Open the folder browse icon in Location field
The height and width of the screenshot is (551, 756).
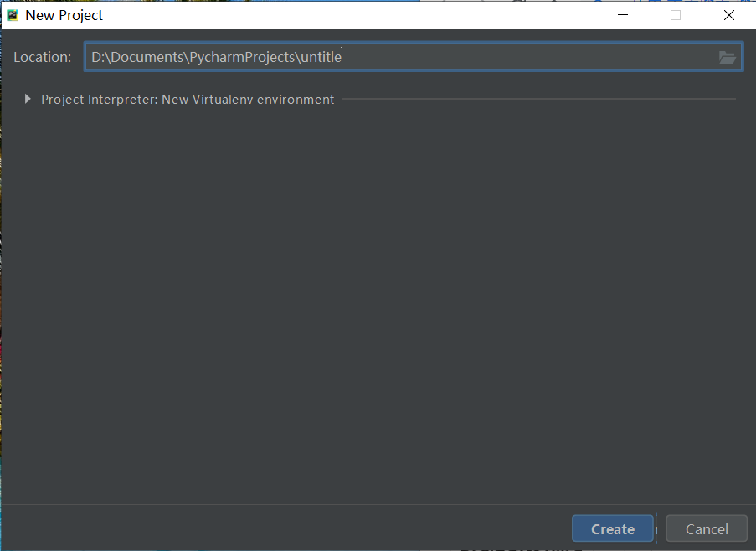click(727, 58)
